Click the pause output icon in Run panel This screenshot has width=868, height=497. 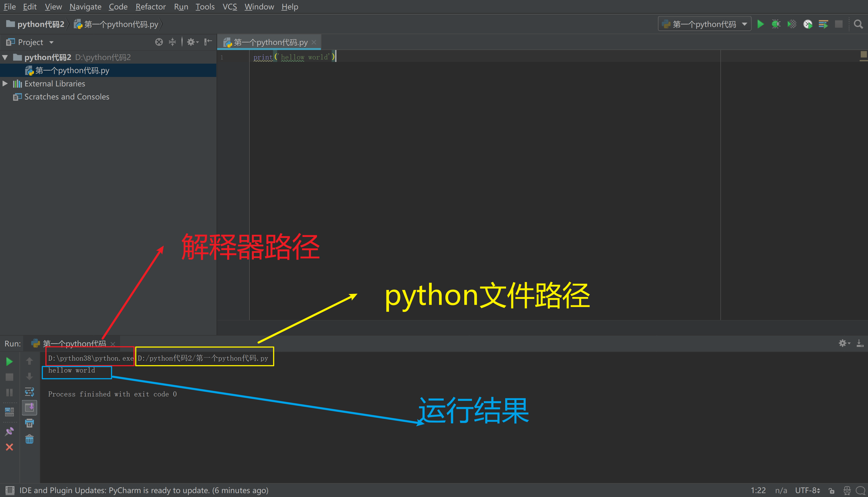tap(9, 393)
